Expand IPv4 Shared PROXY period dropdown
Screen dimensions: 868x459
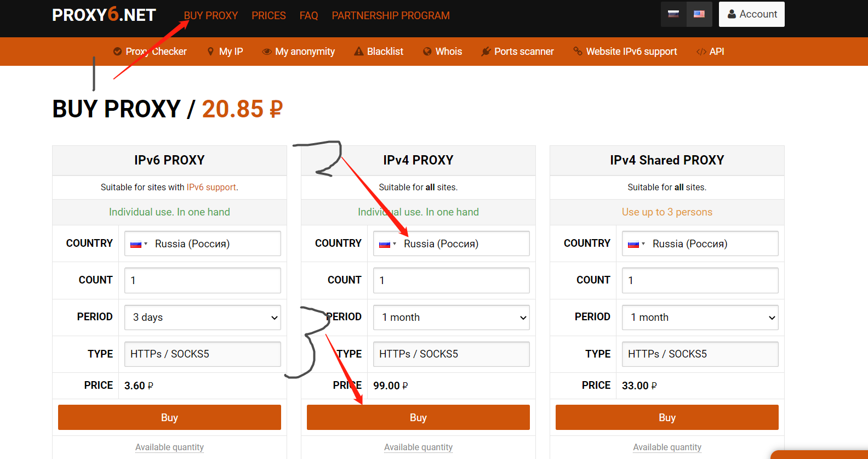tap(700, 318)
